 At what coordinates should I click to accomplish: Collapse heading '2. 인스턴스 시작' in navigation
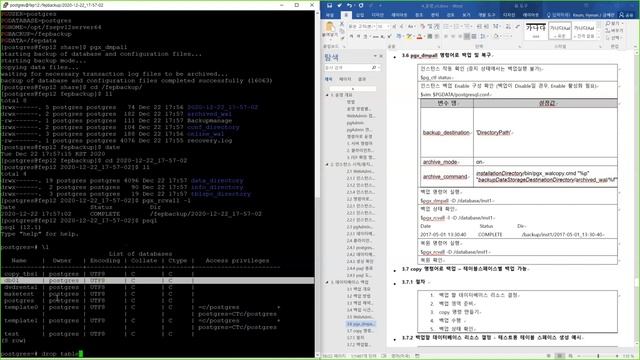[x=327, y=164]
